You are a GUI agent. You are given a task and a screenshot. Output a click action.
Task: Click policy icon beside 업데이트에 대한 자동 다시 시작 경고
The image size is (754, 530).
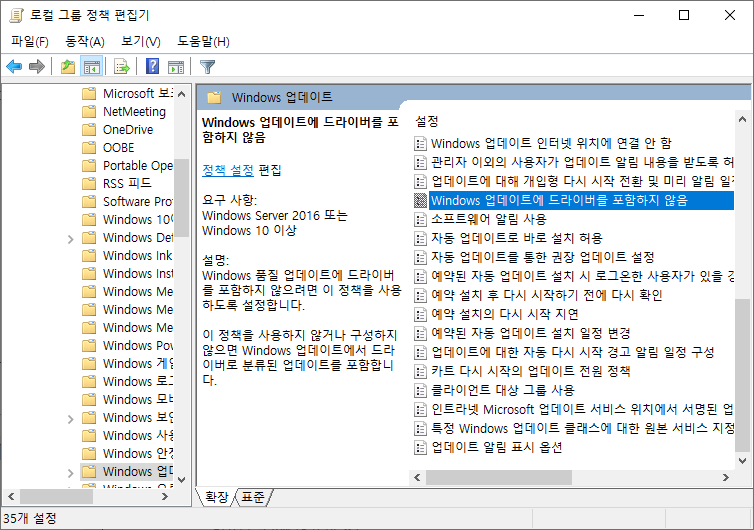[x=420, y=352]
